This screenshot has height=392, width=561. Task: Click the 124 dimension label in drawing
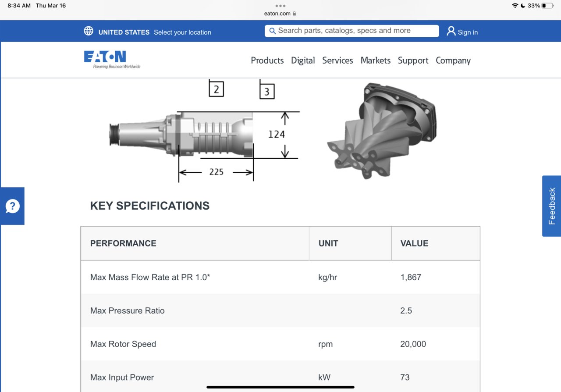click(x=277, y=134)
